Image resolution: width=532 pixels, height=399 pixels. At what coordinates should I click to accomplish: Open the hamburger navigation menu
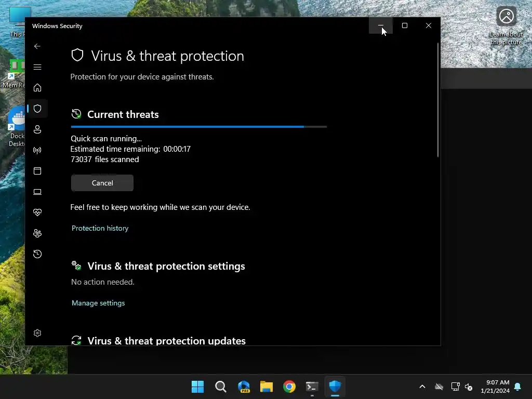tap(37, 67)
